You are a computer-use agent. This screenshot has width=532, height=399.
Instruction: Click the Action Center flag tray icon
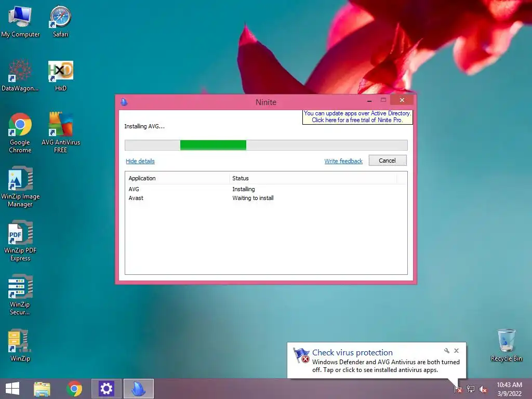coord(458,389)
